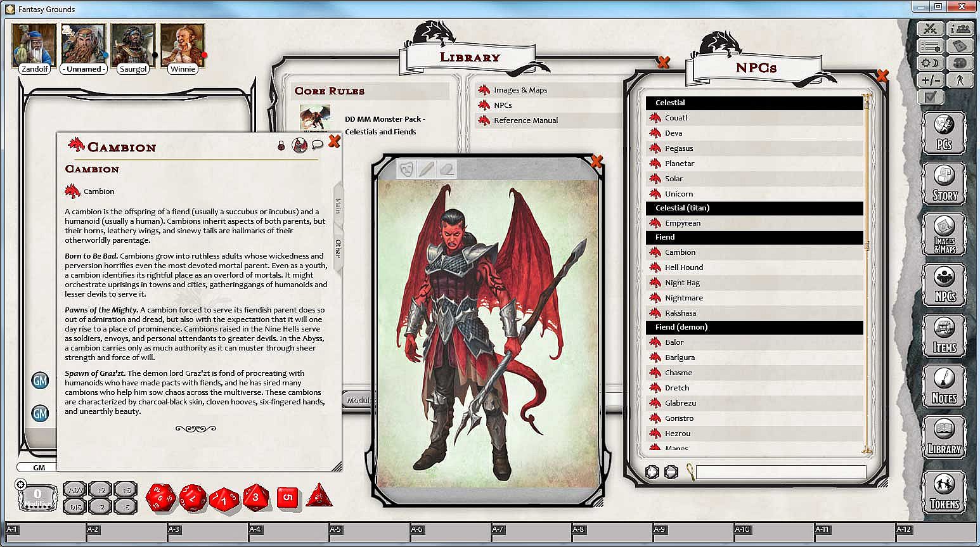Open the PCs sidebar button

(x=945, y=133)
